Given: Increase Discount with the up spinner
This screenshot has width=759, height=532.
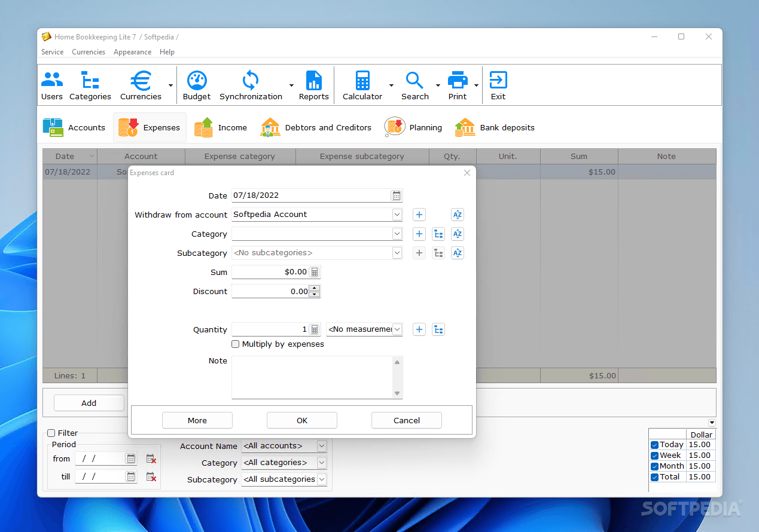Looking at the screenshot, I should click(x=315, y=288).
